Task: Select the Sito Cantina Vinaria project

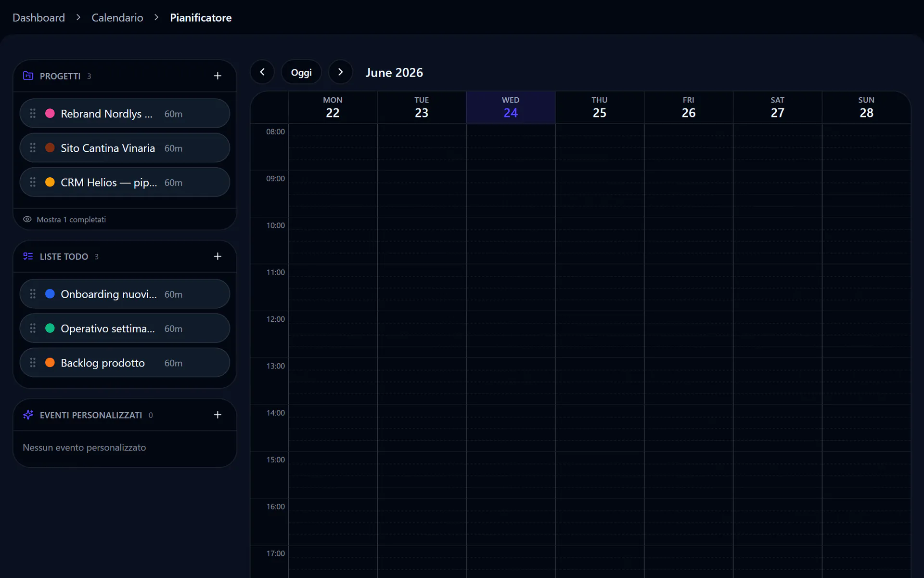Action: coord(125,148)
